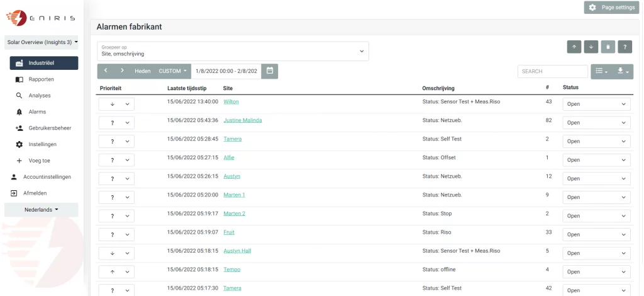Open the CUSTOM period dropdown

coord(173,71)
